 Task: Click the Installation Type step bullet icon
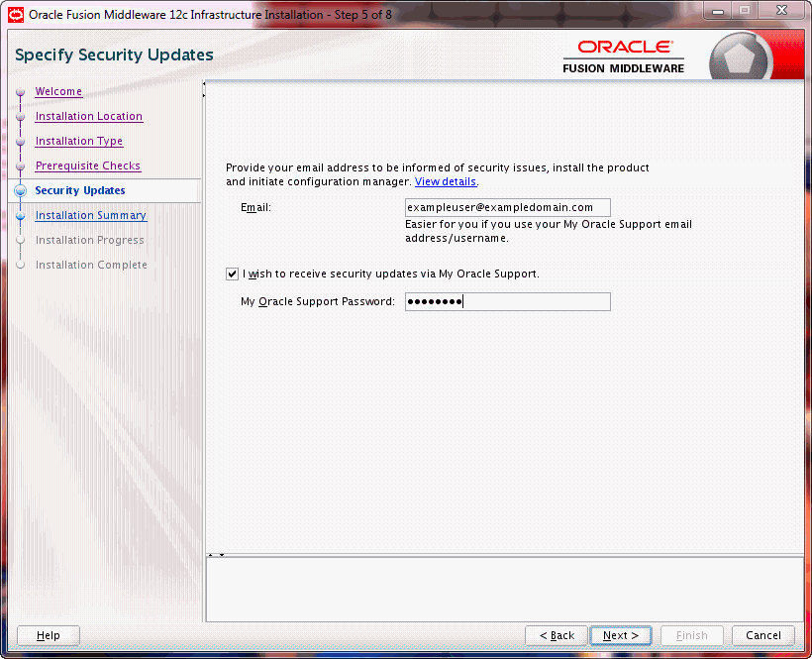point(21,142)
